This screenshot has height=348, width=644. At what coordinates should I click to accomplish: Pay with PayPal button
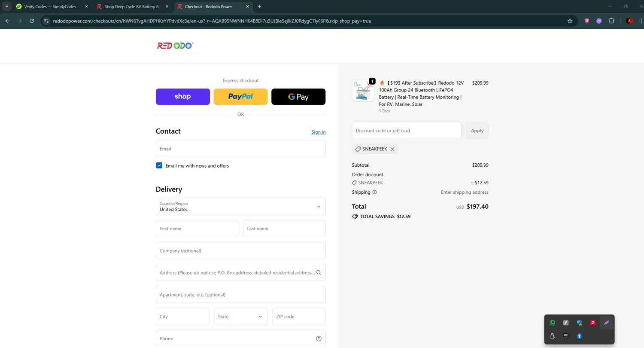[240, 97]
